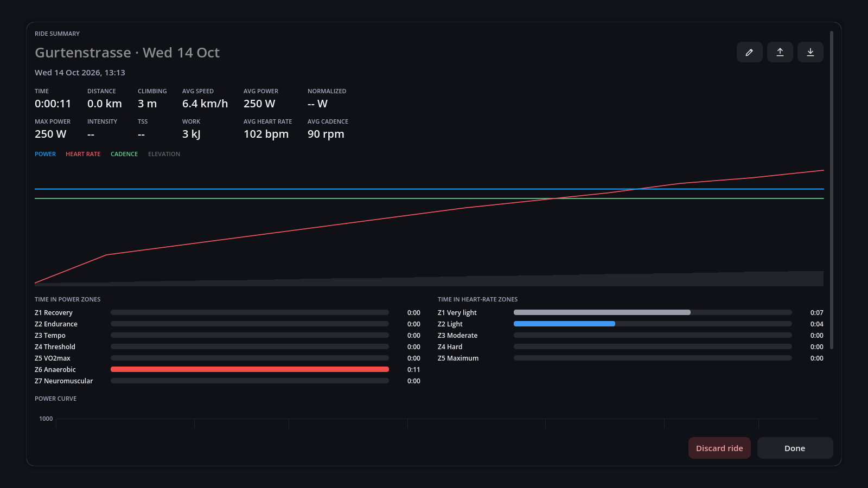Viewport: 868px width, 488px height.
Task: Select the '0:00:11' time value
Action: pos(53,104)
